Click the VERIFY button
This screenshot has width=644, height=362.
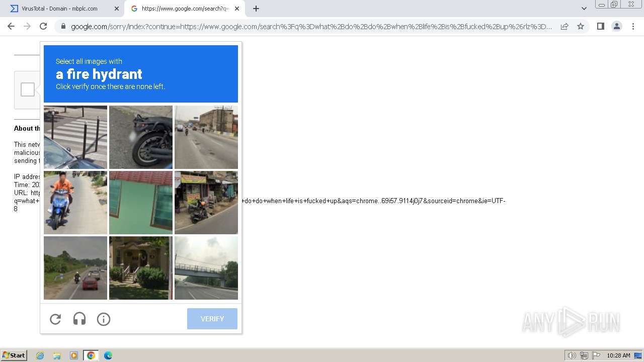pyautogui.click(x=212, y=319)
